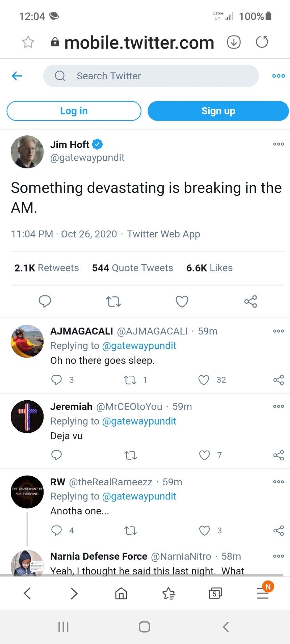Share the main tweet by Jim Hoft
The width and height of the screenshot is (290, 644).
tap(251, 301)
